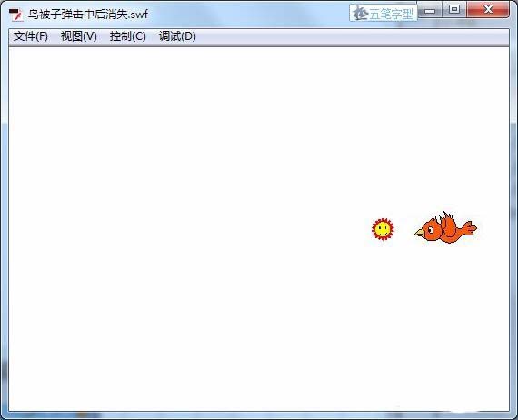Image resolution: width=518 pixels, height=420 pixels.
Task: Click the 五笔字型 input method badge
Action: pos(383,14)
